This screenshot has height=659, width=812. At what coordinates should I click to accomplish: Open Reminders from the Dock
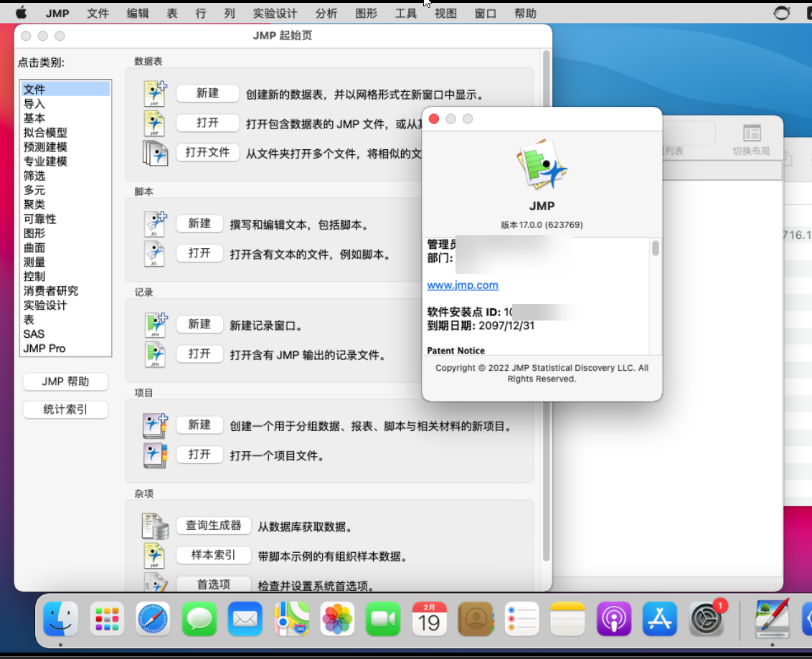(x=521, y=619)
